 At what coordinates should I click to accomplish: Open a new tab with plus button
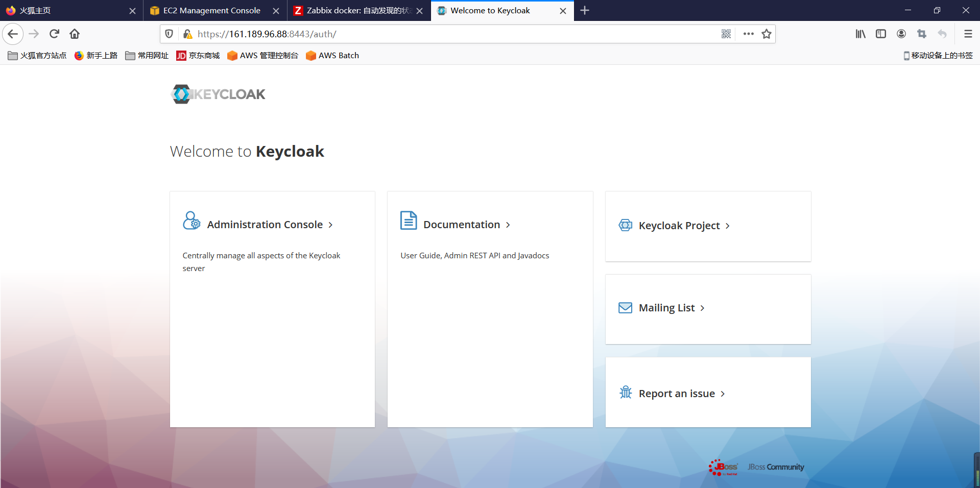pos(585,10)
